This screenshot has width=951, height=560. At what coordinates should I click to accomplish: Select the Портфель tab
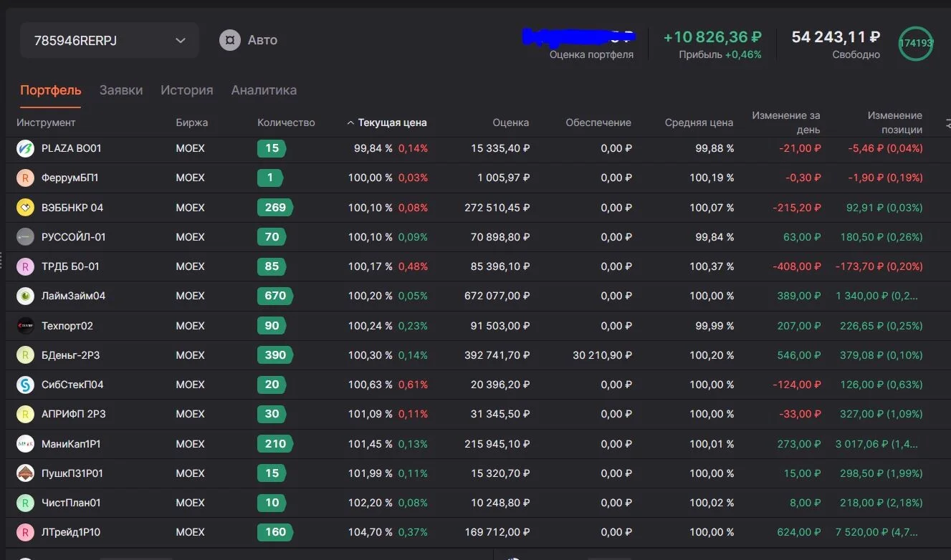[x=51, y=90]
